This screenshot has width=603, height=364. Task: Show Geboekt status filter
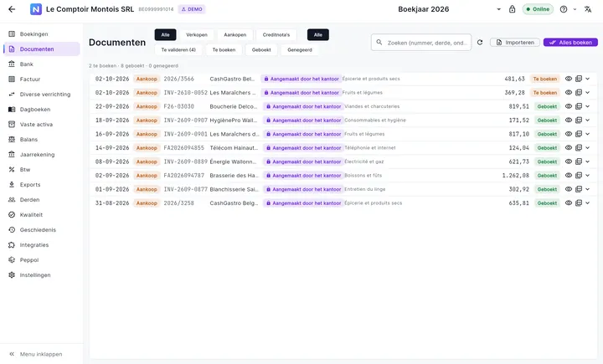point(261,50)
